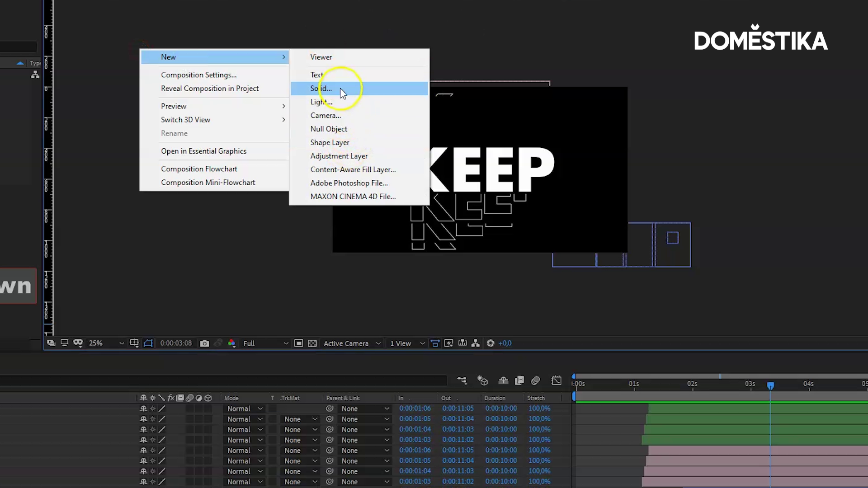Enable Frame Blending for all layers
The height and width of the screenshot is (488, 868).
point(519,380)
